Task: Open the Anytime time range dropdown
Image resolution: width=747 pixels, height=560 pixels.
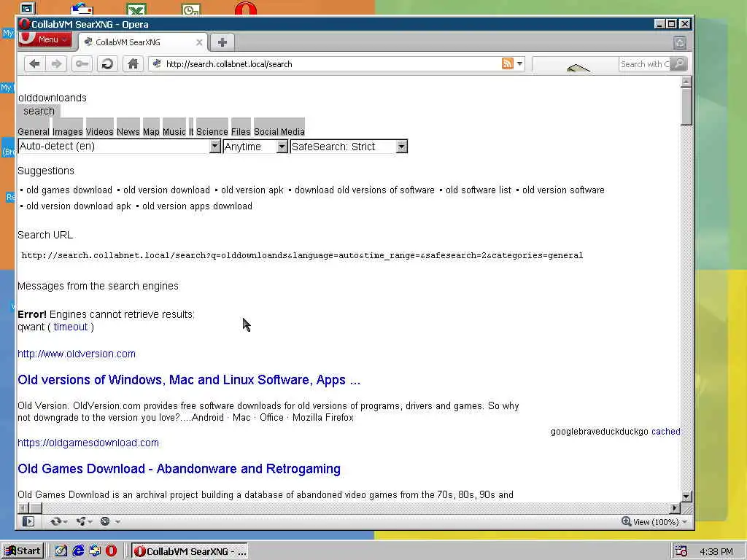Action: coord(255,146)
